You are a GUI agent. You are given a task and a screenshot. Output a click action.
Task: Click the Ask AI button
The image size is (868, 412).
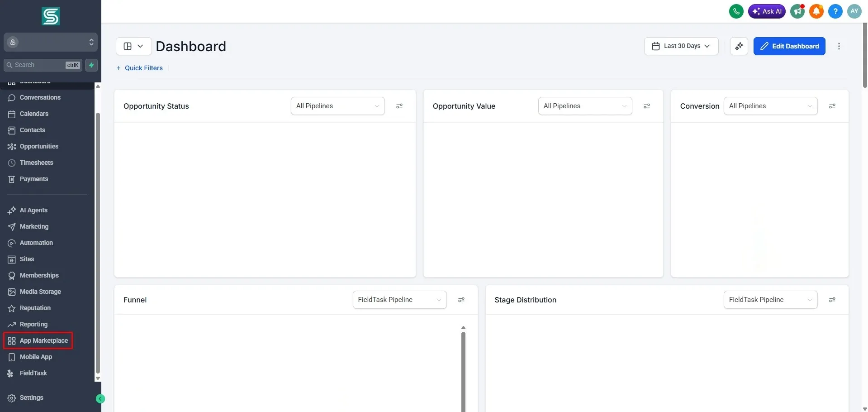767,11
